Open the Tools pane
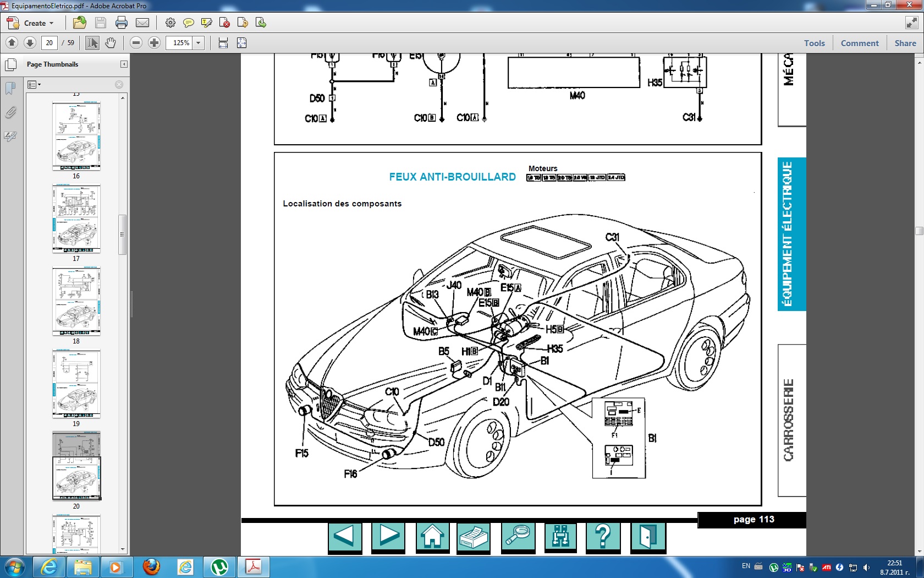Viewport: 924px width, 578px height. click(814, 43)
